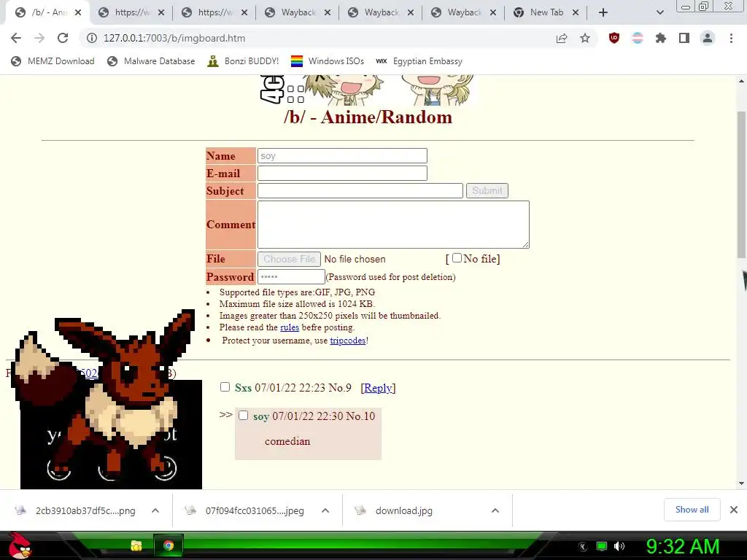Toggle the browser side panel

684,38
